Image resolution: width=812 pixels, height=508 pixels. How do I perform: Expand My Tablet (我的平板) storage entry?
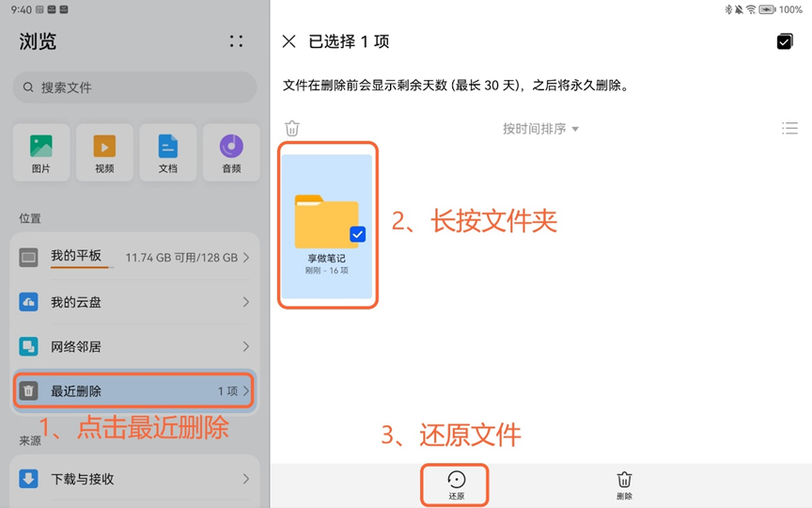click(x=135, y=257)
